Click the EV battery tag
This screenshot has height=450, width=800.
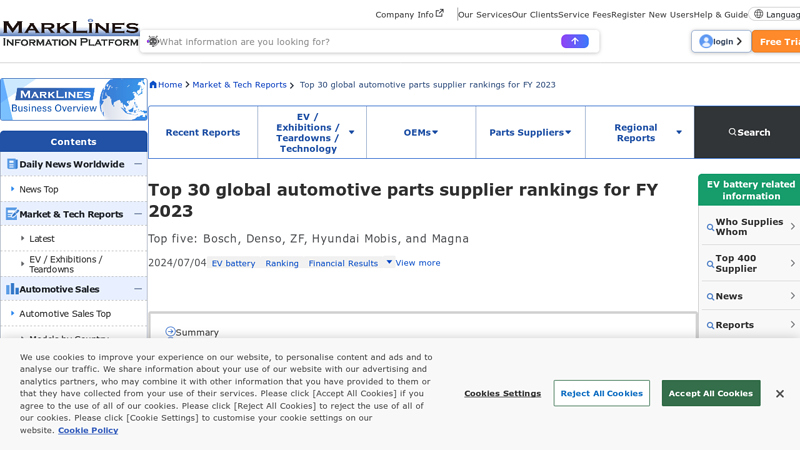click(x=233, y=263)
